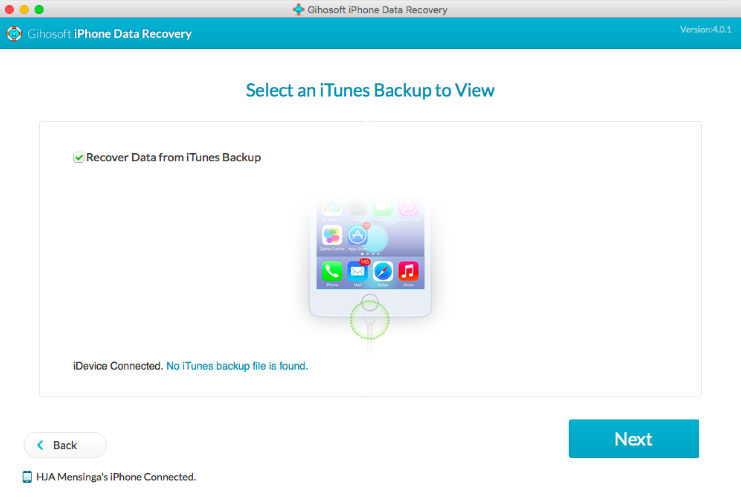The image size is (741, 498).
Task: Click the Music app icon in illustration
Action: [x=408, y=272]
